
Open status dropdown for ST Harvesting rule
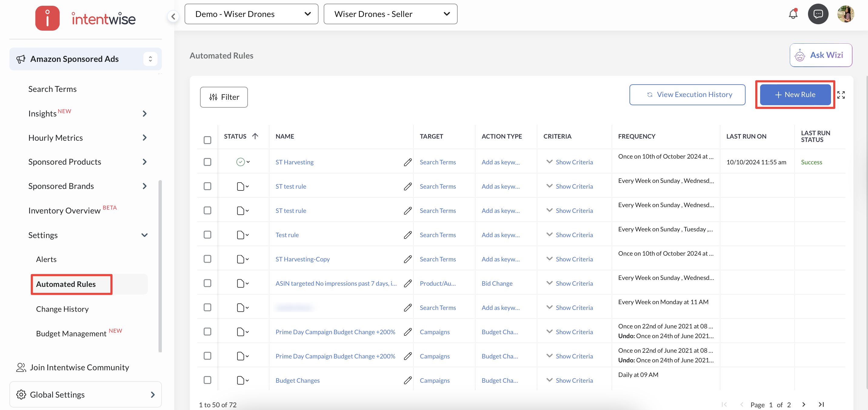(243, 162)
